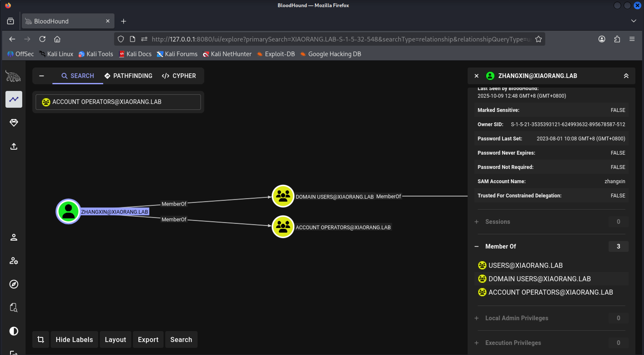Open the Explore graph icon in sidebar
The height and width of the screenshot is (355, 644).
[x=14, y=99]
